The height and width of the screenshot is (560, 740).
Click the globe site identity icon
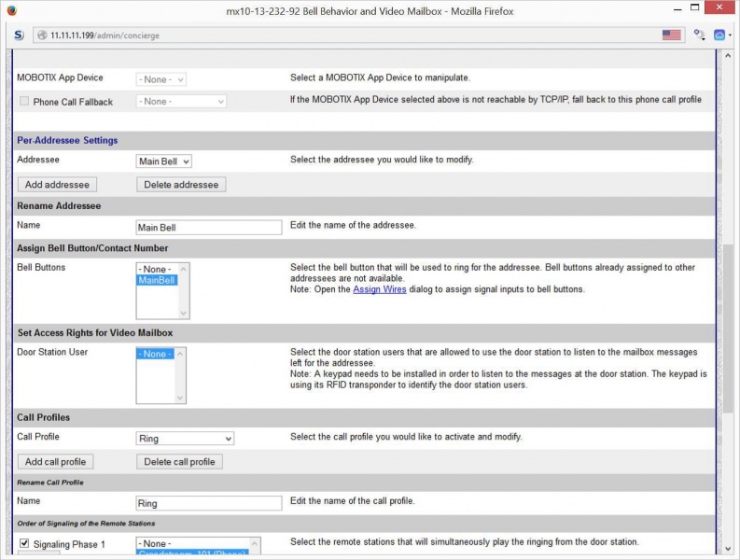[42, 35]
